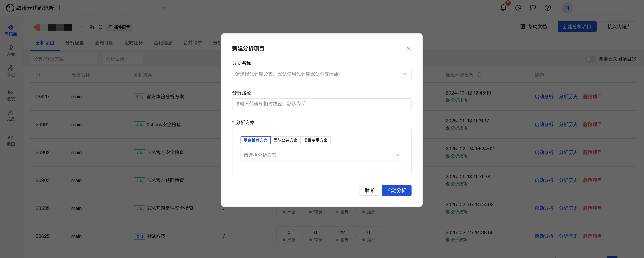Select 平台推荐方案 option
The height and width of the screenshot is (258, 644).
click(x=255, y=140)
